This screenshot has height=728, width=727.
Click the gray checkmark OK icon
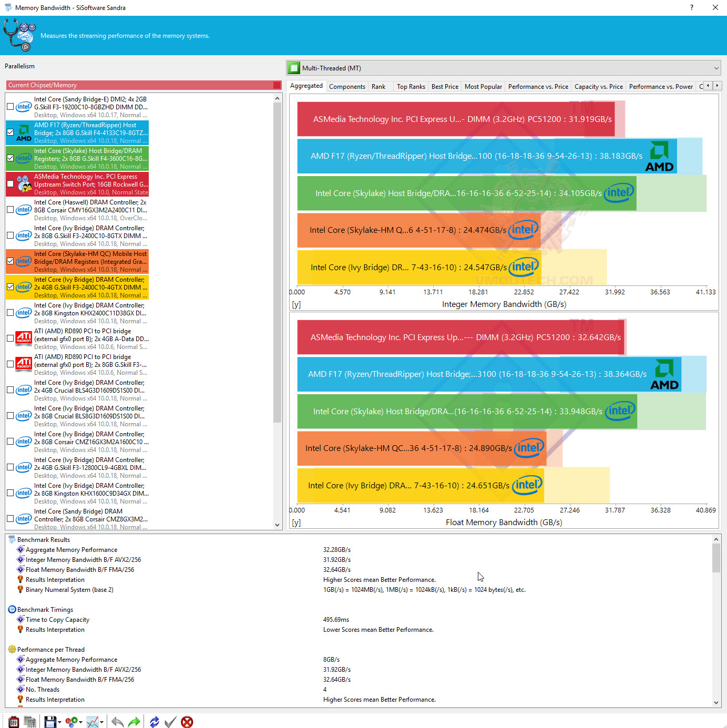[170, 722]
